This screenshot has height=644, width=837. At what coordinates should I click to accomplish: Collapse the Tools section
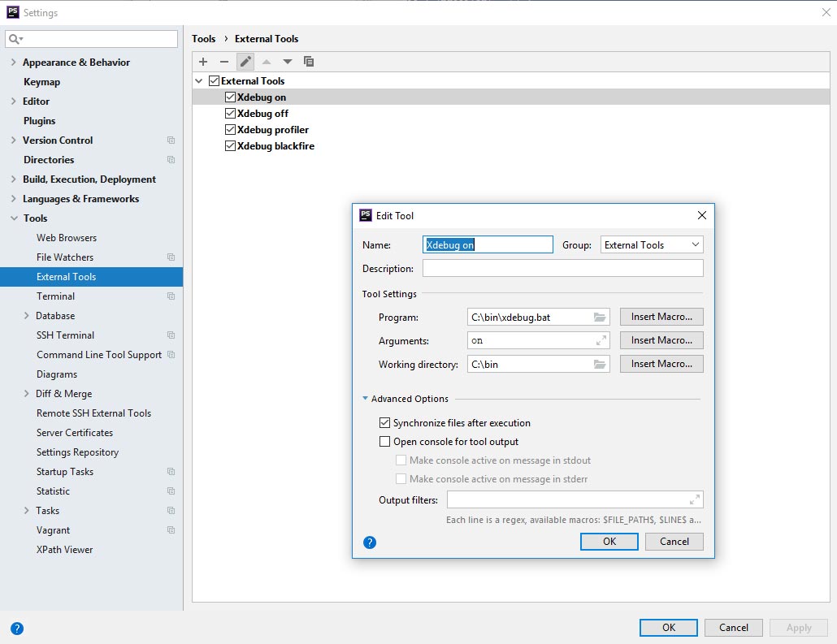pos(14,218)
